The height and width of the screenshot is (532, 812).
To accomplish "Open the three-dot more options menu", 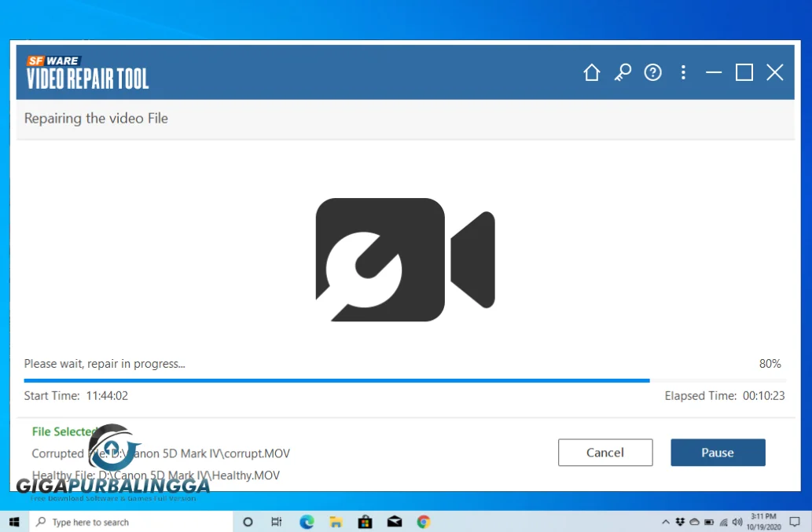I will pyautogui.click(x=684, y=72).
